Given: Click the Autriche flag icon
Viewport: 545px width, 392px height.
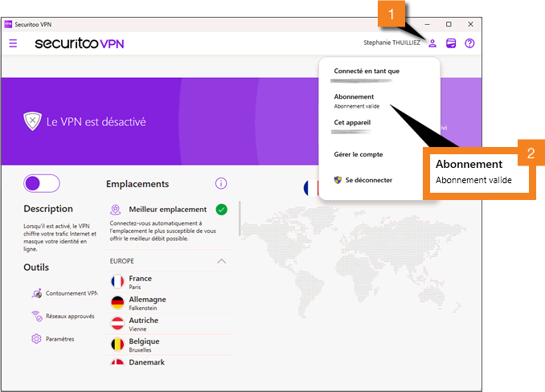Looking at the screenshot, I should tap(117, 323).
